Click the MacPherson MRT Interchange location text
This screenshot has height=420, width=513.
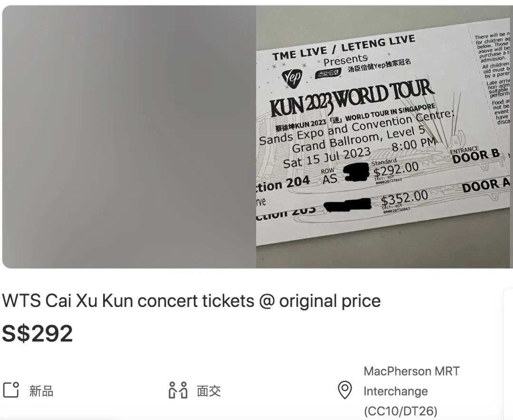pos(411,381)
